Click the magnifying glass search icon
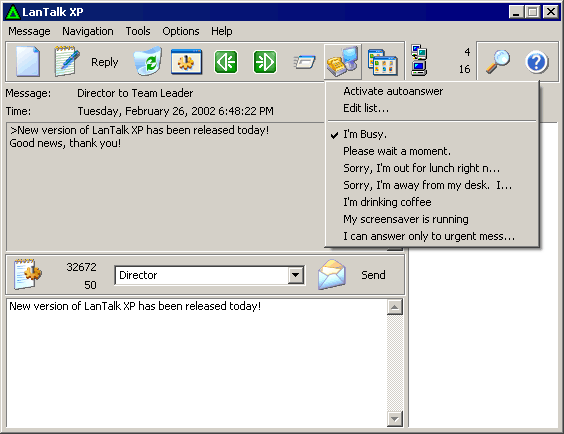Viewport: 564px width, 434px height. pos(498,62)
